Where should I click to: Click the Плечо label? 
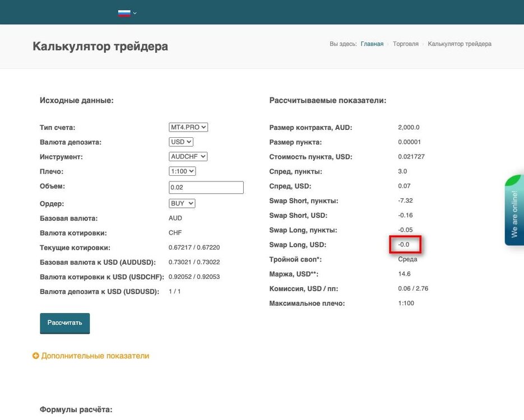[x=52, y=171]
